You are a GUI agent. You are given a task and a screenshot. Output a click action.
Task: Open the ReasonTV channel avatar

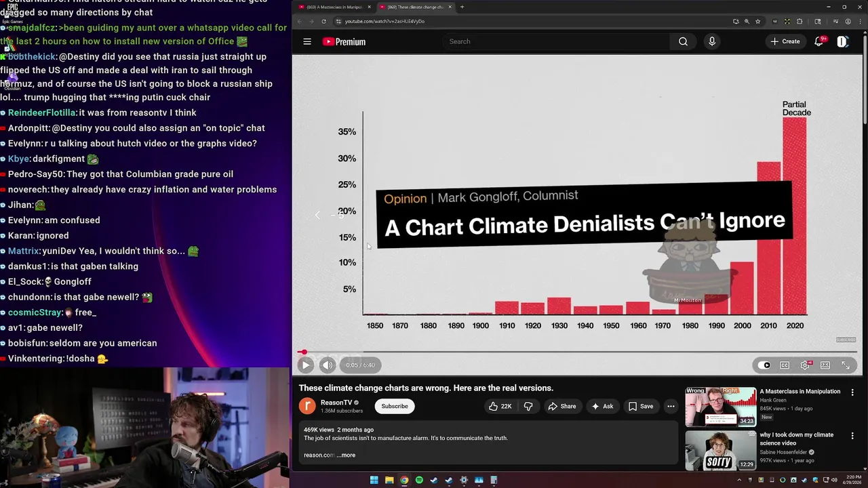(307, 406)
